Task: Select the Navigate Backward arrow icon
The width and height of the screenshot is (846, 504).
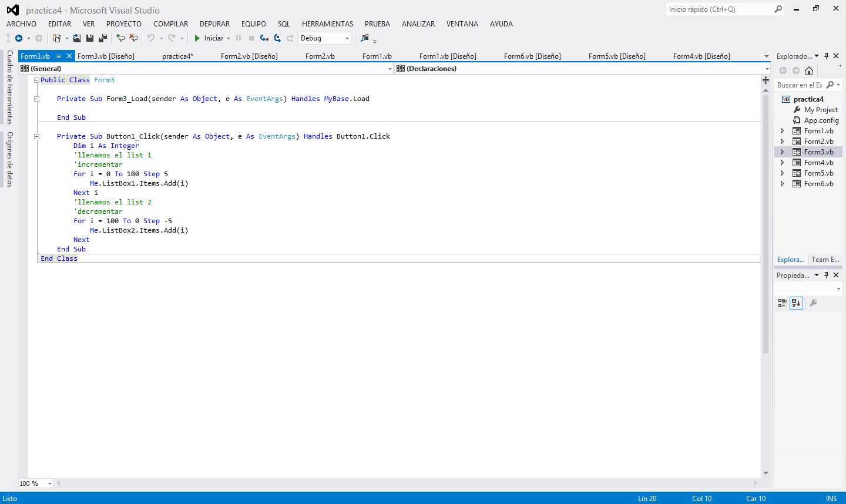Action: click(18, 38)
